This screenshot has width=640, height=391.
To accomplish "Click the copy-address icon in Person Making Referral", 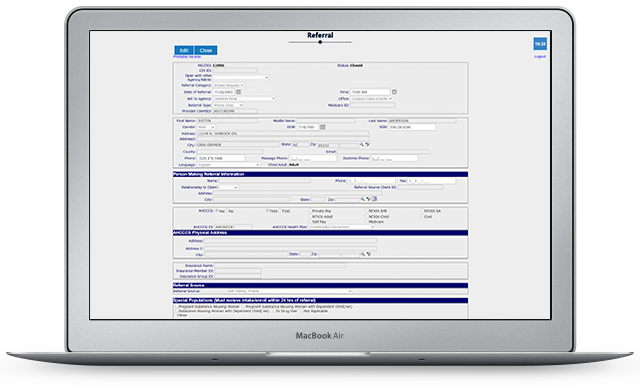I will (x=374, y=199).
